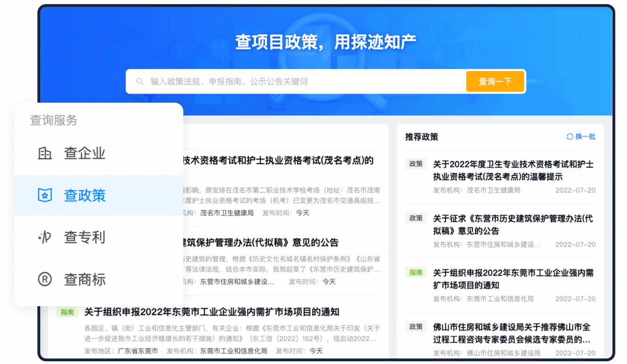Click the refresh icon next to 换一批

570,137
